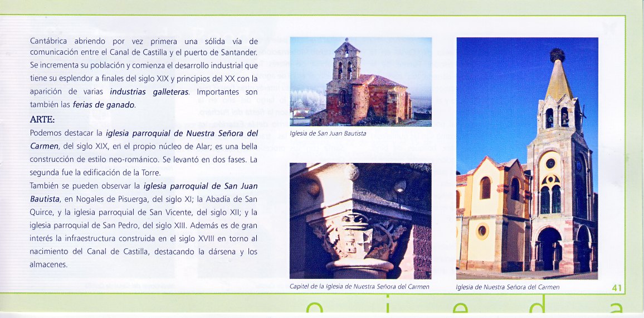Click the photo of Iglesia de San Juan Bautista
The height and width of the screenshot is (318, 644).
360,81
